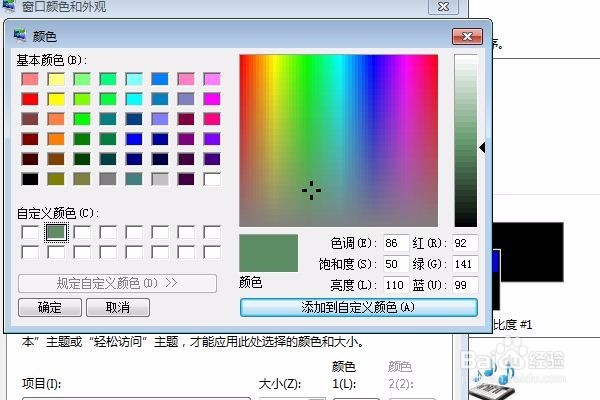
Task: Confirm with the 确定 button
Action: click(50, 307)
